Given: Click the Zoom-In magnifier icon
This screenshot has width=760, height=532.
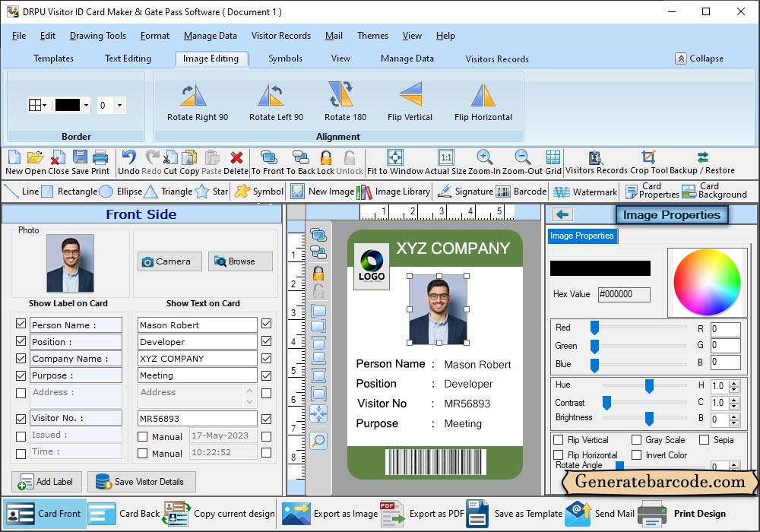Looking at the screenshot, I should click(484, 157).
